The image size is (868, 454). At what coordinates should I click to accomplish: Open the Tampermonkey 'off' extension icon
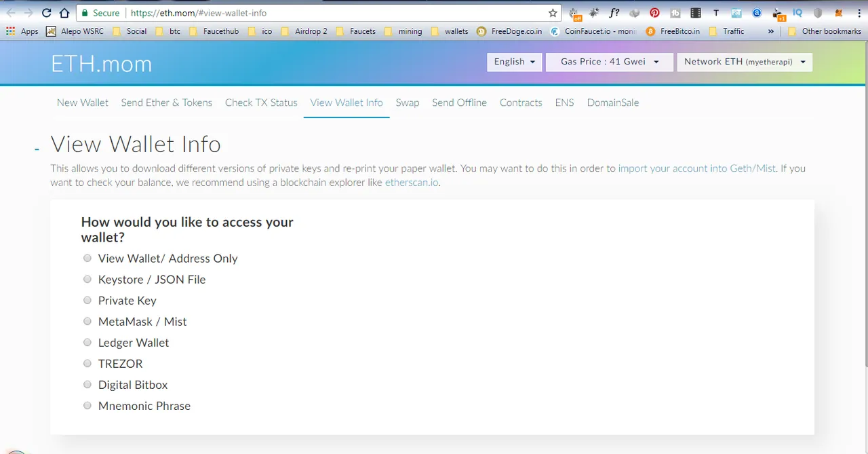point(574,13)
